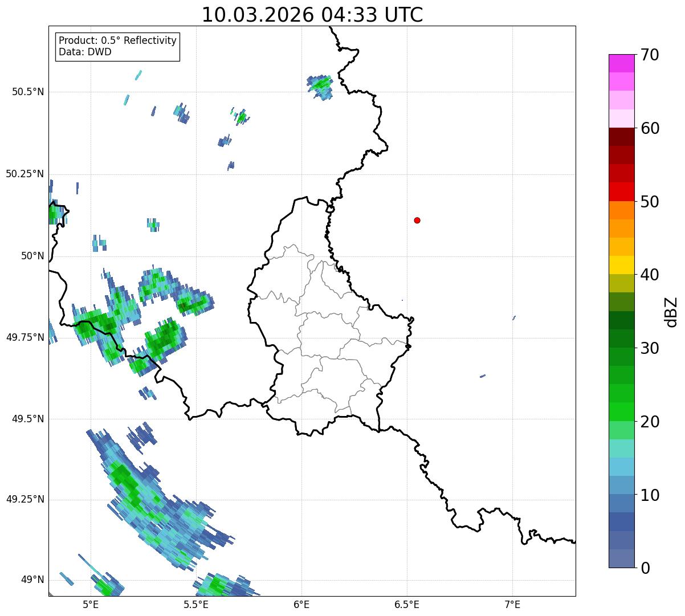
Task: Click the radar echo near 50.5°N 6.1°E
Action: [x=321, y=87]
